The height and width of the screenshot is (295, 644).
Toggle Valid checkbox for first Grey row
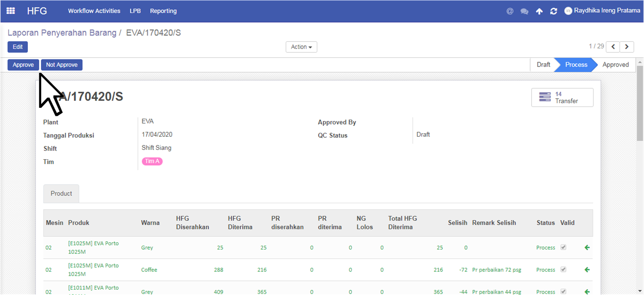[x=563, y=247]
